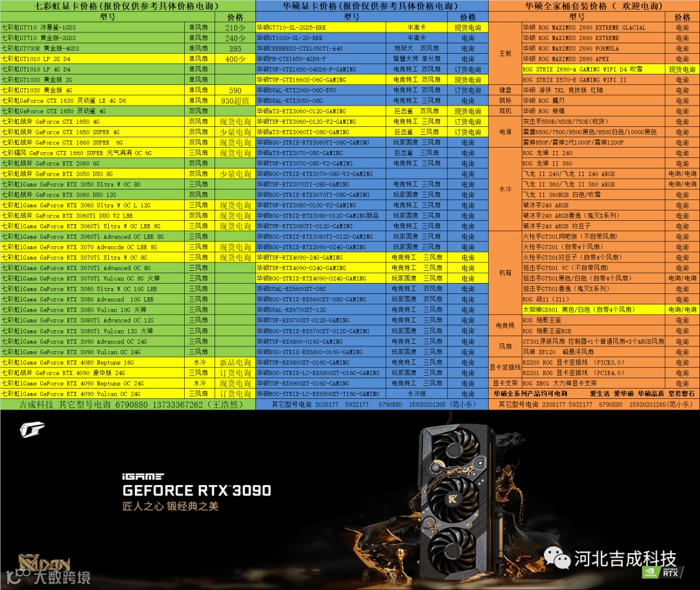
Task: Select 火枪手GT301网吧版 row
Action: pos(611,237)
